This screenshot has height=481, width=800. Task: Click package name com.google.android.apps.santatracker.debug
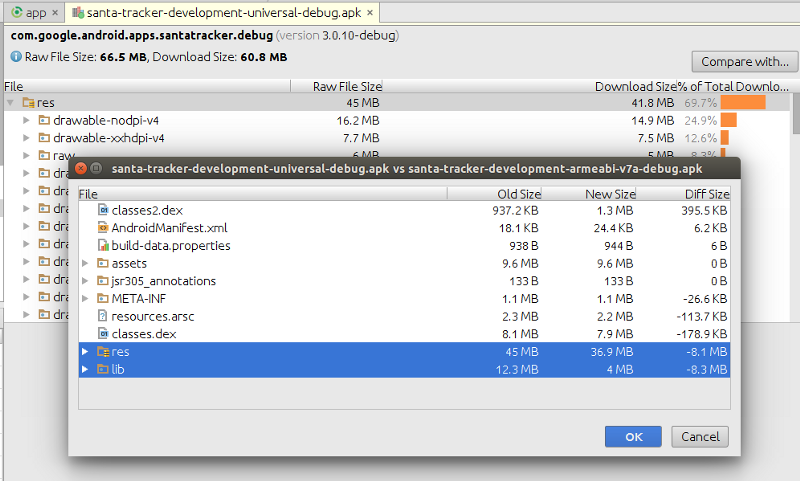pyautogui.click(x=142, y=35)
